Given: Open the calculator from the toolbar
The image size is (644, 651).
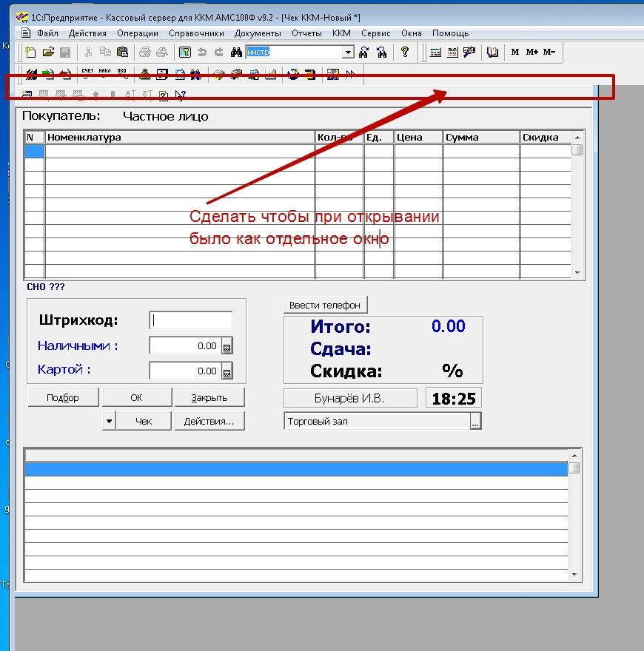Looking at the screenshot, I should 435,52.
